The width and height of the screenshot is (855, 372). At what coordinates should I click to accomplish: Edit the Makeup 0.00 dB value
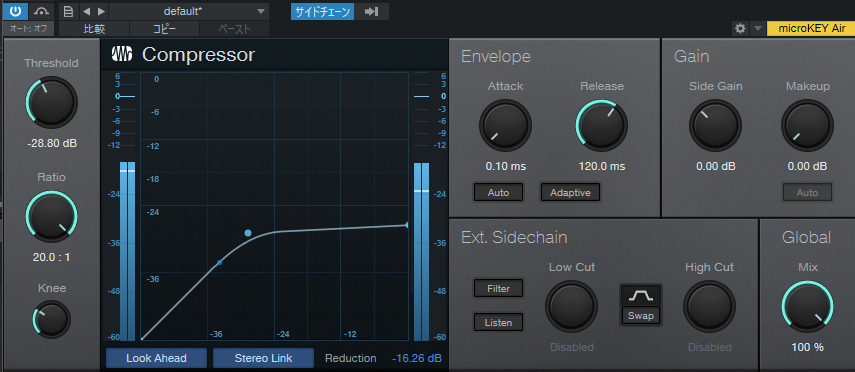pyautogui.click(x=808, y=166)
